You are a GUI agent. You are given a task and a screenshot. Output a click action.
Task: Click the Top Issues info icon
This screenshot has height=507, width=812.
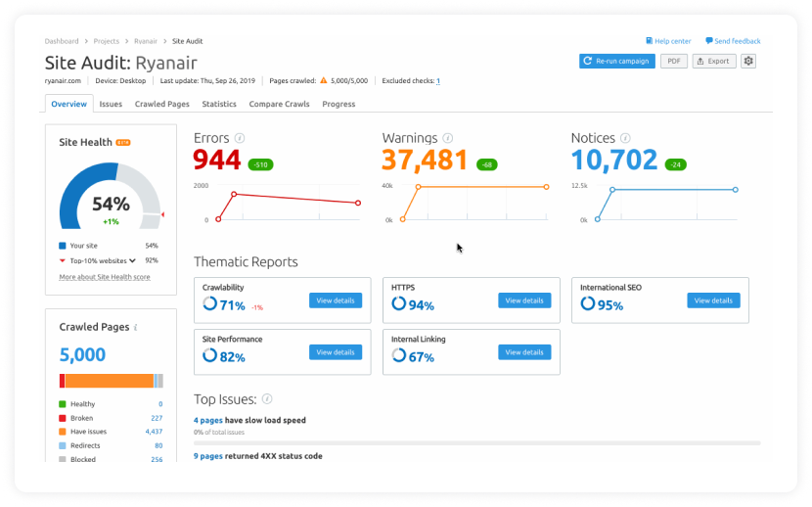(x=267, y=398)
